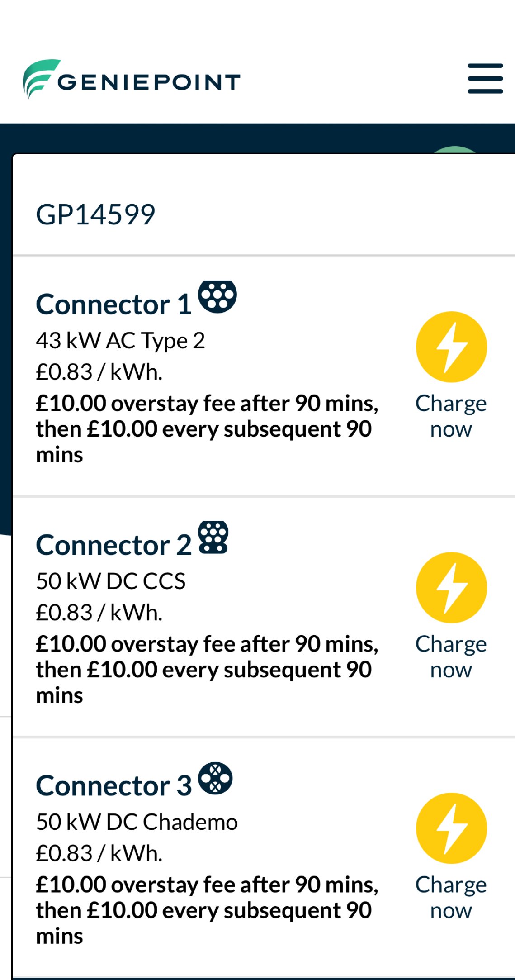The height and width of the screenshot is (980, 515).
Task: Tap the yellow lightning icon for Connector 1
Action: pos(451,347)
